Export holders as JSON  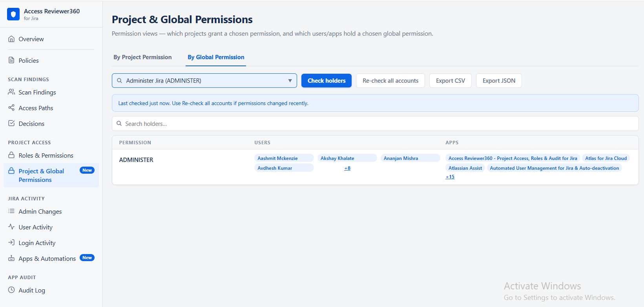pos(499,81)
